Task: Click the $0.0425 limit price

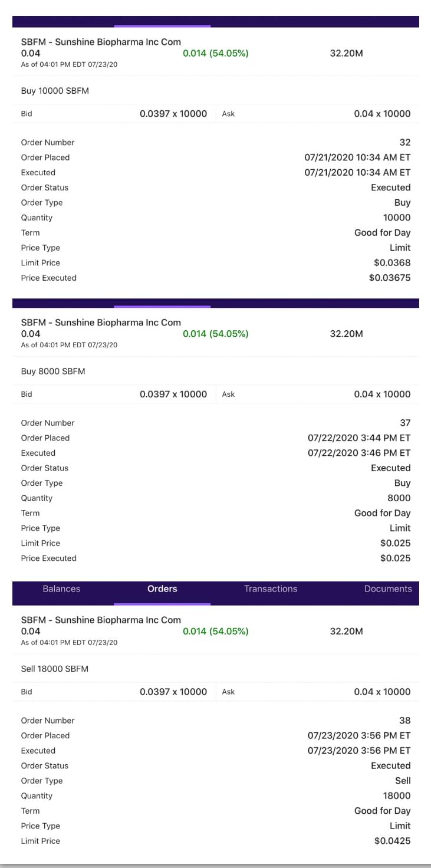Action: click(x=392, y=841)
